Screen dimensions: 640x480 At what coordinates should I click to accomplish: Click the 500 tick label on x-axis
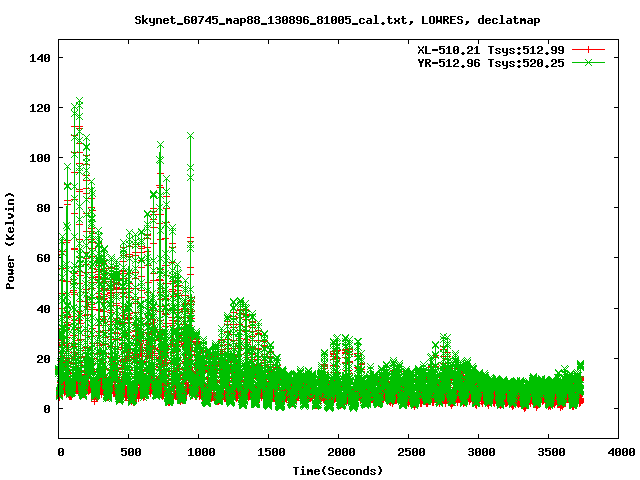click(131, 452)
